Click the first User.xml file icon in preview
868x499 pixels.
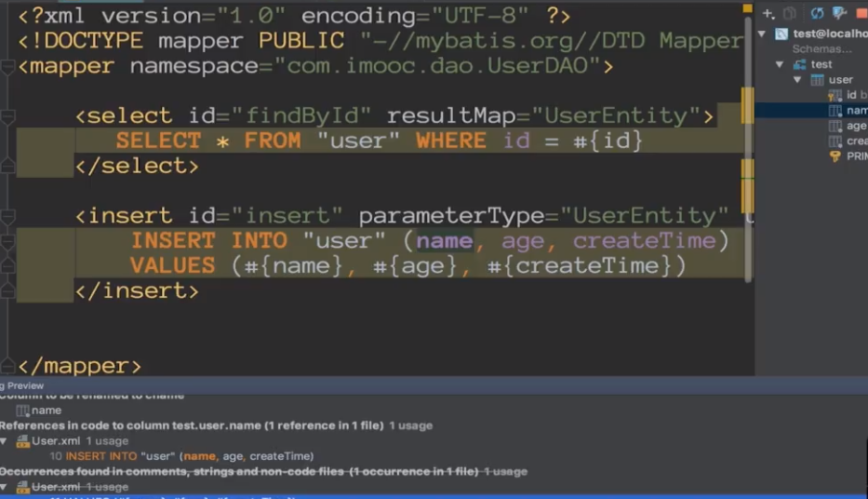22,441
